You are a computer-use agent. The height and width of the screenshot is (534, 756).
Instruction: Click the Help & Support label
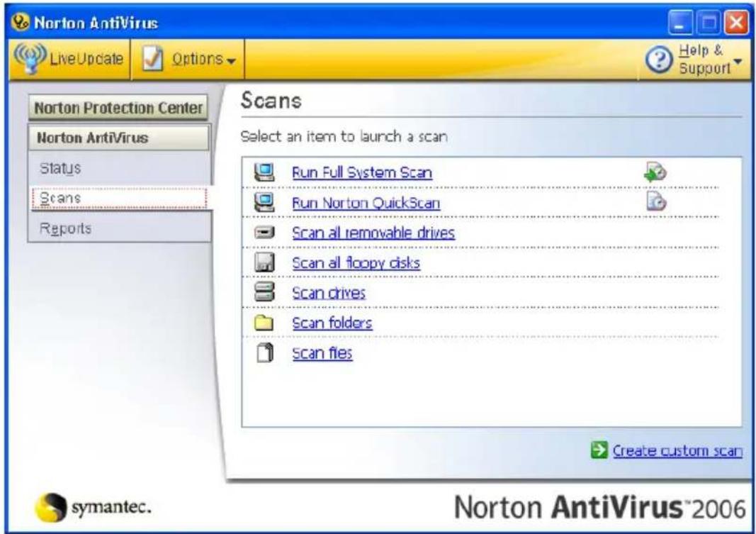click(x=704, y=60)
